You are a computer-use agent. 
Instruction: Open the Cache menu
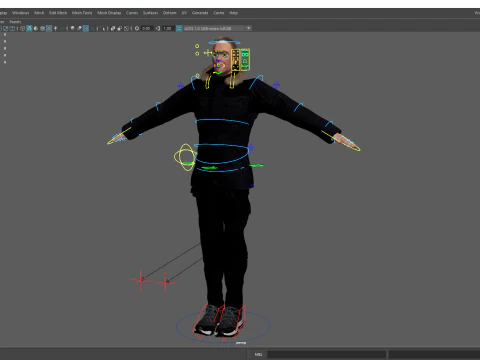pyautogui.click(x=219, y=13)
